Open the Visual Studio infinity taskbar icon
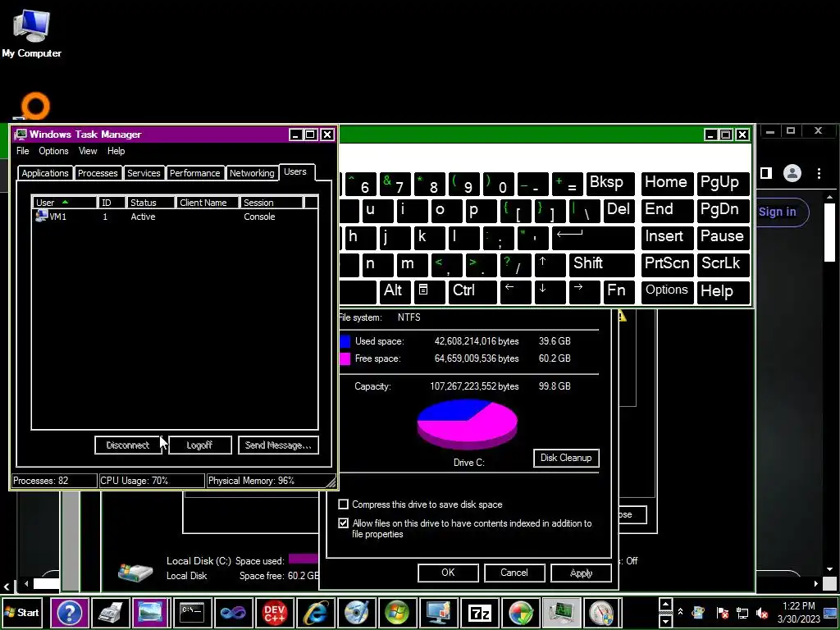This screenshot has width=840, height=630. pyautogui.click(x=233, y=612)
